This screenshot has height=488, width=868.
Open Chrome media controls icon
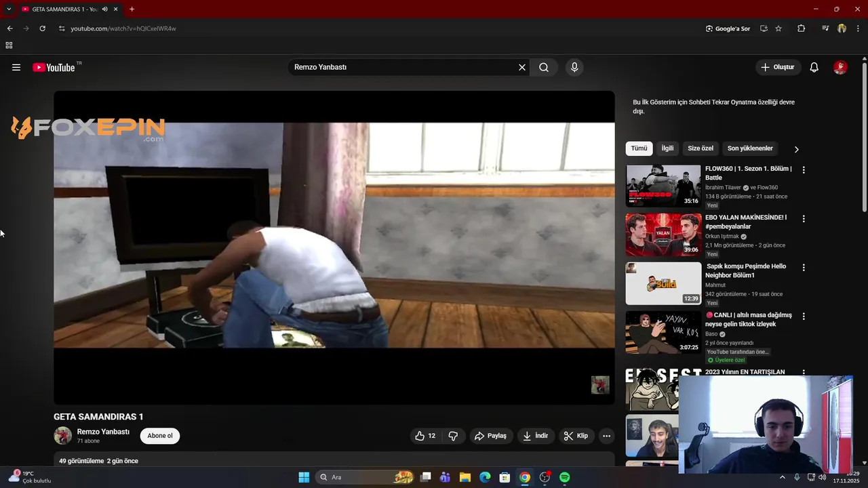pyautogui.click(x=825, y=28)
